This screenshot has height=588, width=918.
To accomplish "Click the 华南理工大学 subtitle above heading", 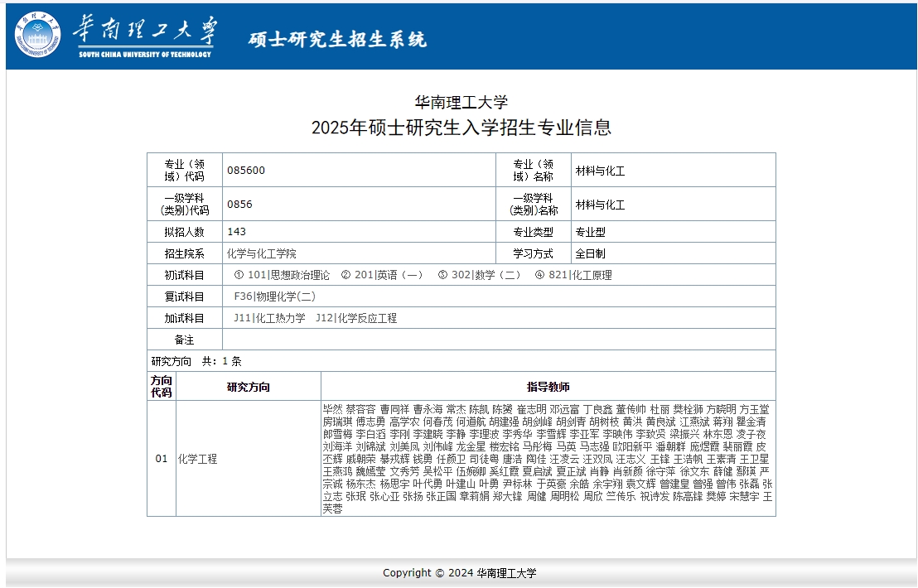I will 461,103.
